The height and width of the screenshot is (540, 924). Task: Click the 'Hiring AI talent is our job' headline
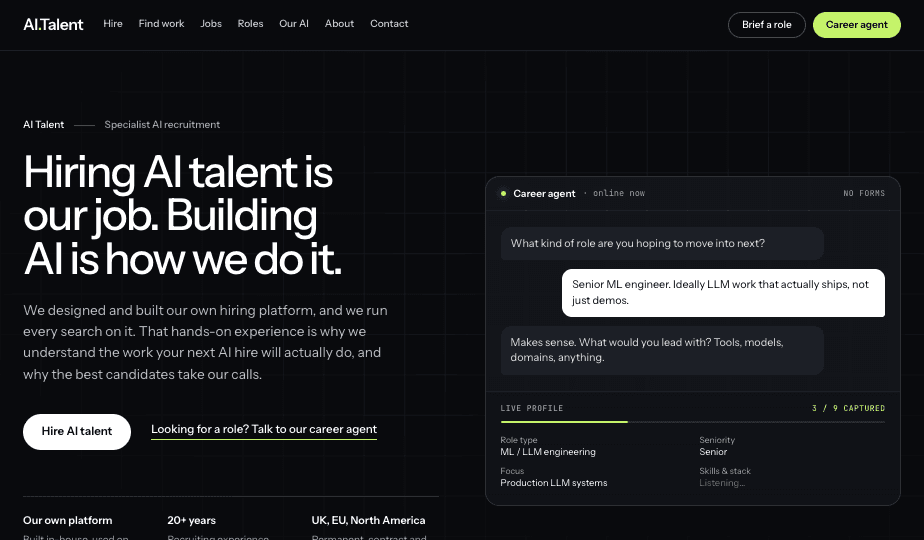[x=183, y=215]
